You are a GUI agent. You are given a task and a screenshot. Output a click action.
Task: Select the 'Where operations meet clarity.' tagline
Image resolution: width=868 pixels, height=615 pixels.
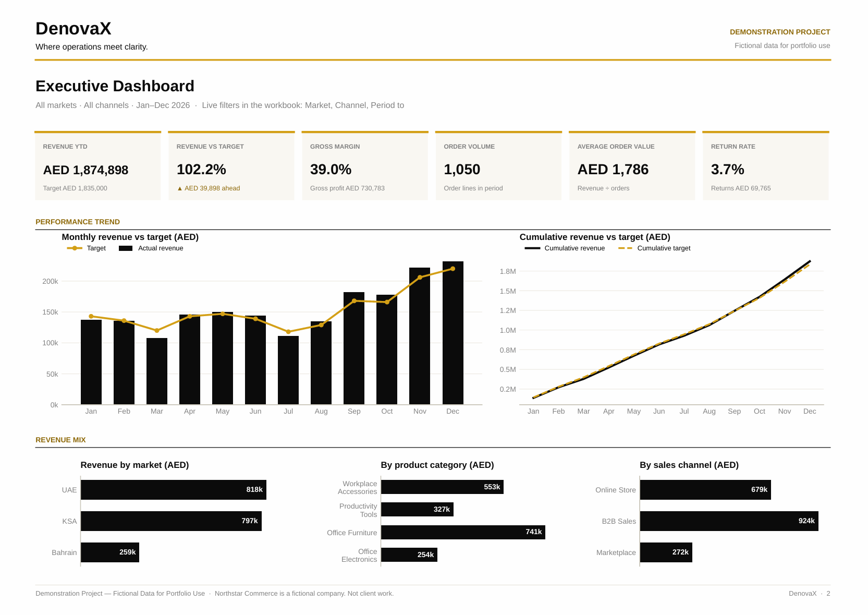(92, 47)
